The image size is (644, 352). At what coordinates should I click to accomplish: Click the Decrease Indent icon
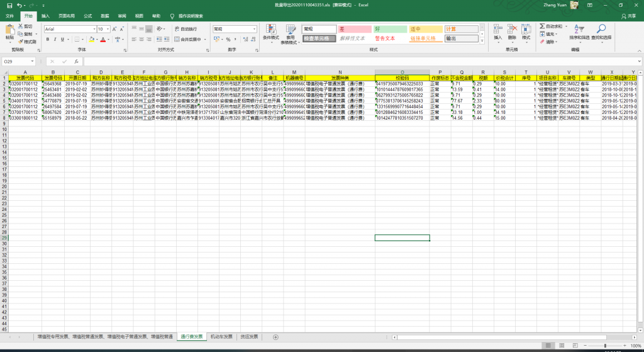[x=159, y=40]
